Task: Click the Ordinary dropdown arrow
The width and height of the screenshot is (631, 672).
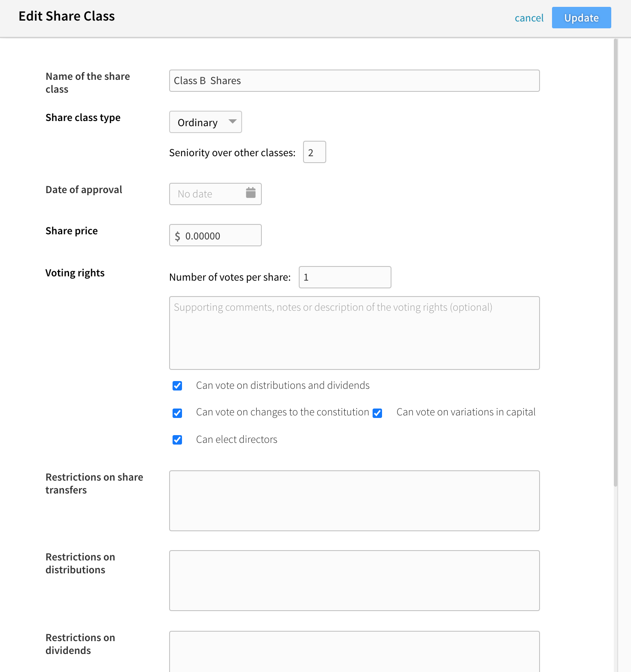Action: [x=232, y=122]
